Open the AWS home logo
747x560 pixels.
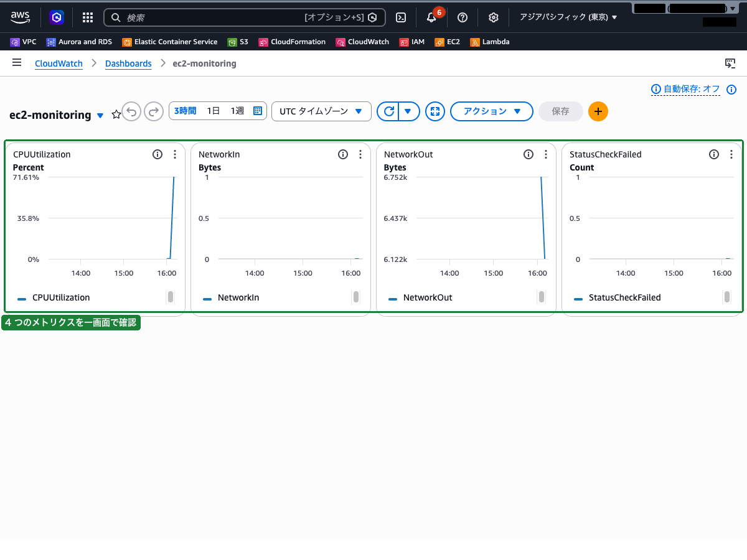pyautogui.click(x=20, y=17)
